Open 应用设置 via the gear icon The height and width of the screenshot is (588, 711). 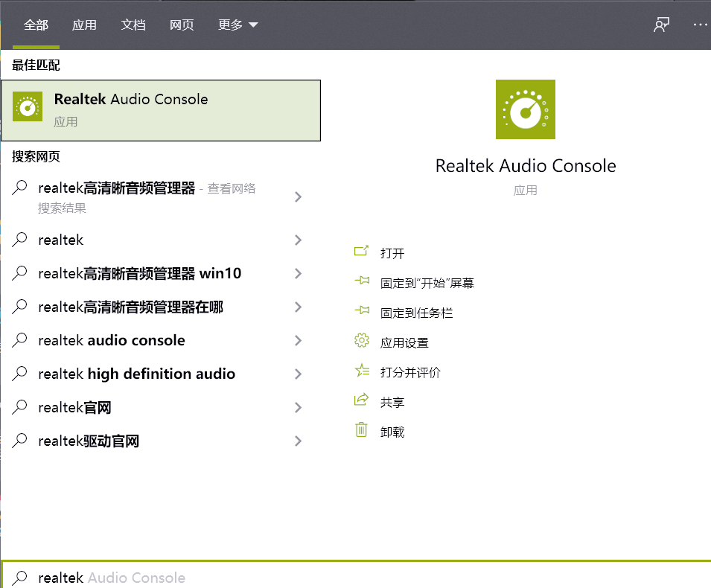pyautogui.click(x=362, y=342)
